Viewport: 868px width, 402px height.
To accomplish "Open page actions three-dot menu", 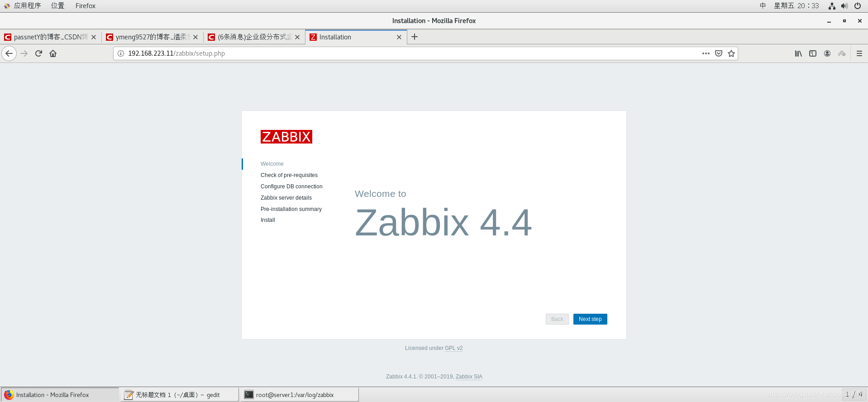I will [x=706, y=53].
